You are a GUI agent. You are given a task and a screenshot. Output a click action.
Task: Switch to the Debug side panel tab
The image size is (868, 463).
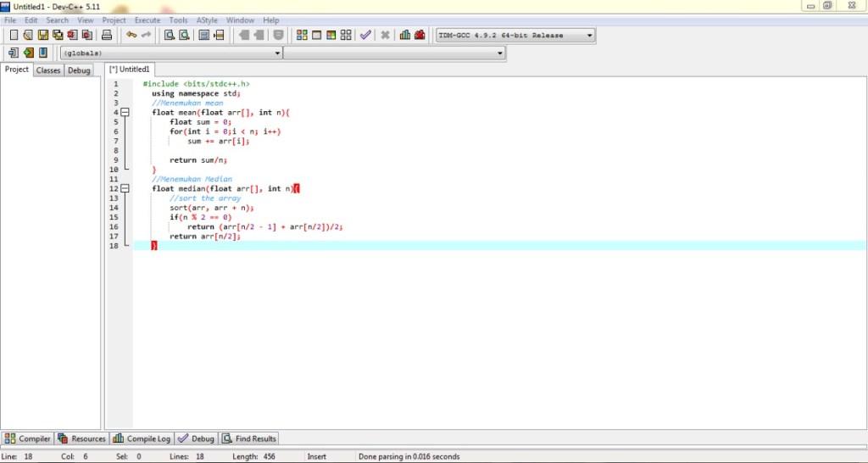click(x=79, y=70)
